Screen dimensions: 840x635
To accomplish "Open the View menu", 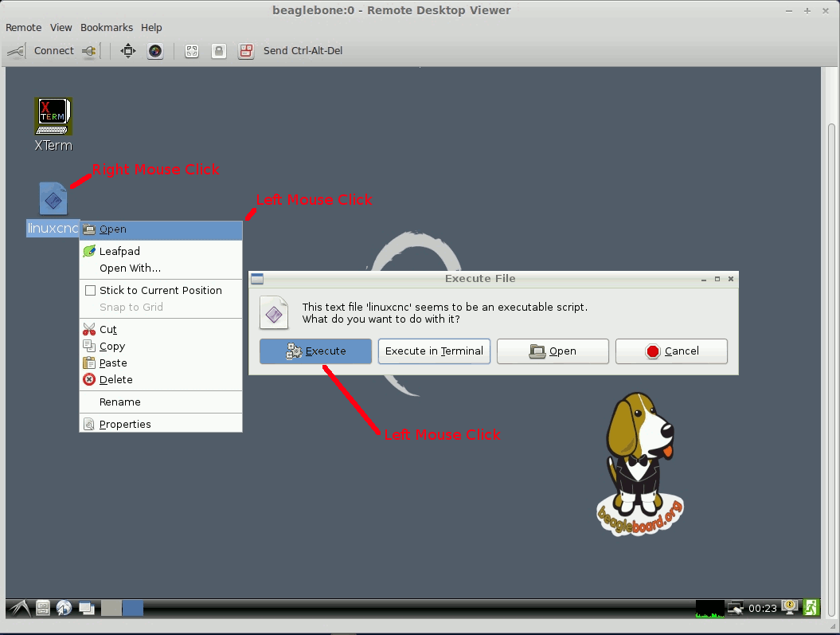I will (61, 27).
